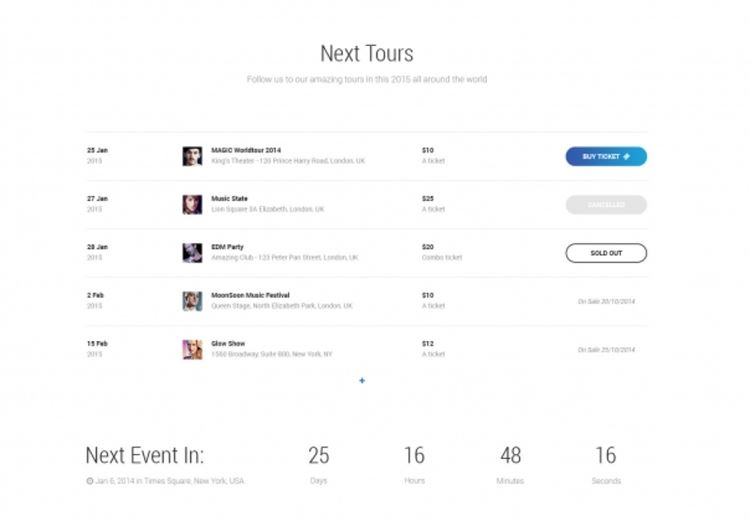Image resolution: width=750 pixels, height=521 pixels.
Task: Click the ticket icon inside Buy Ticket
Action: [x=627, y=156]
